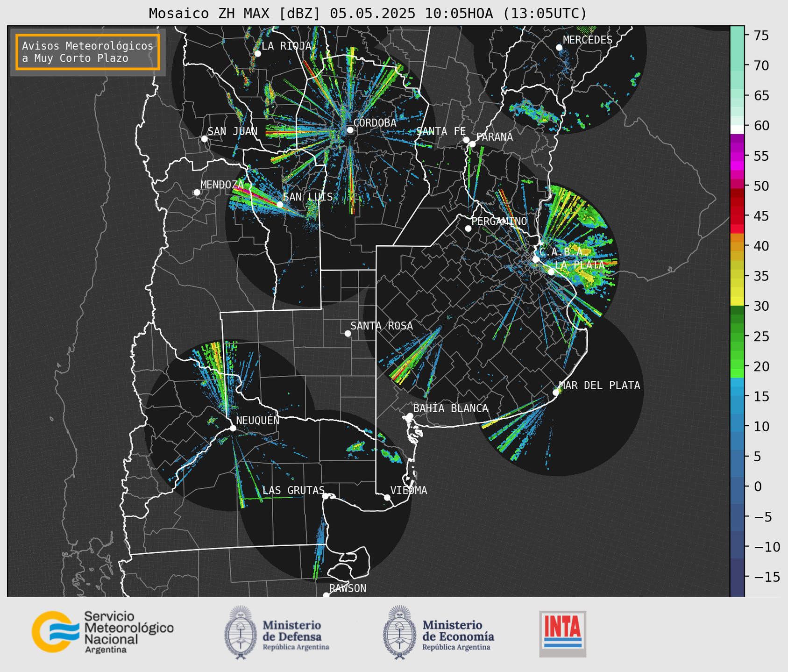Click the NEUQUÉN label text

point(257,420)
